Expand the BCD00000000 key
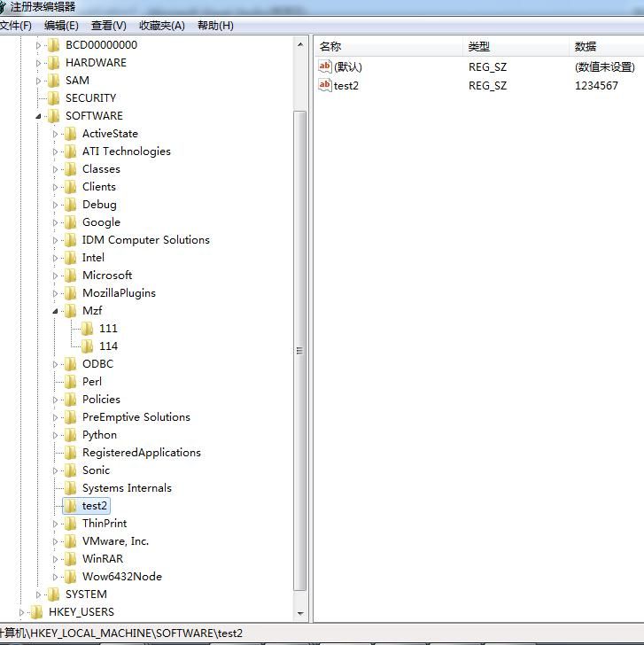This screenshot has height=645, width=644. coord(38,45)
